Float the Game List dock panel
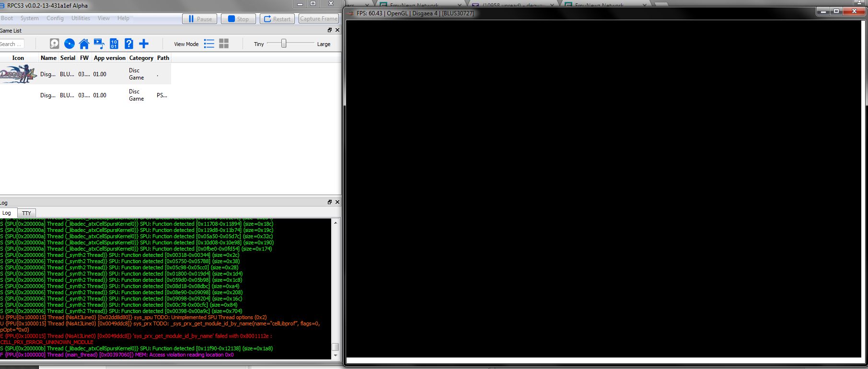This screenshot has height=369, width=868. coord(329,30)
